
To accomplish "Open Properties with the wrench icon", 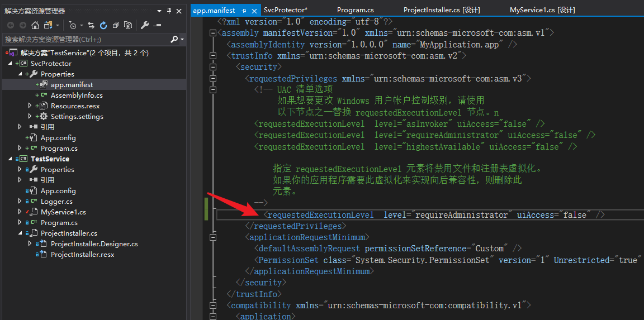I will [x=145, y=25].
